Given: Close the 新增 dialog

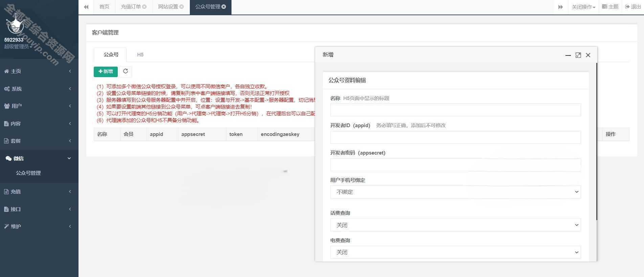Looking at the screenshot, I should tap(588, 55).
